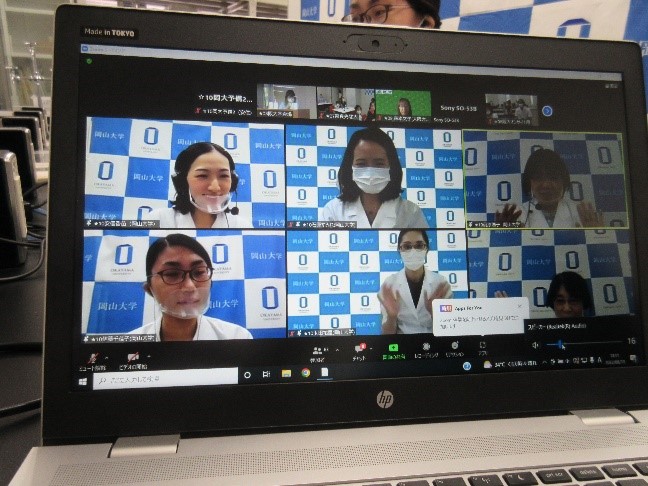Select video tile of woman with glasses and clear mask

pyautogui.click(x=184, y=286)
